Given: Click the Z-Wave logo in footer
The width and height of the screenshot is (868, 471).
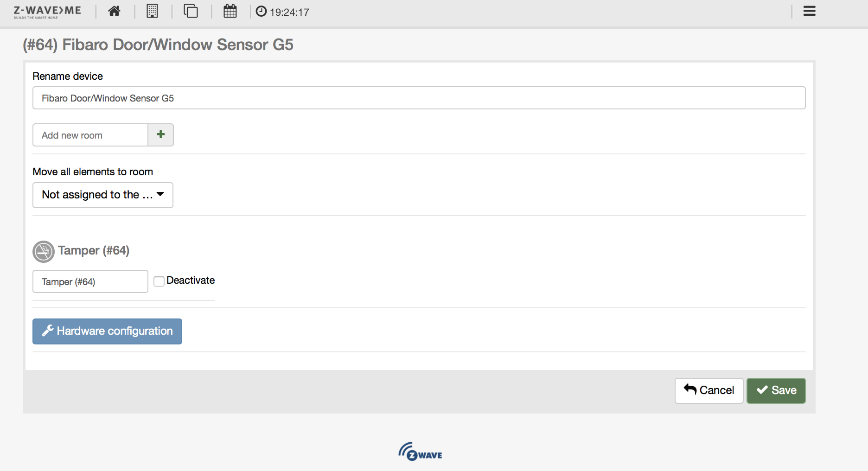Looking at the screenshot, I should (x=420, y=452).
